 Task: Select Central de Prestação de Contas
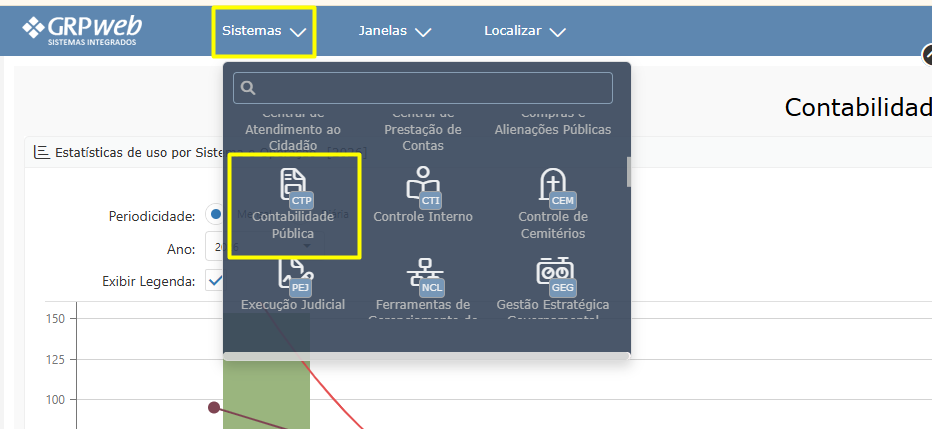pos(422,131)
